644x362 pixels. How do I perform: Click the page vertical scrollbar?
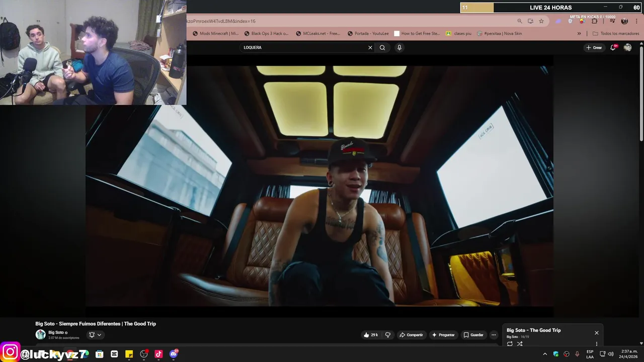tap(641, 93)
